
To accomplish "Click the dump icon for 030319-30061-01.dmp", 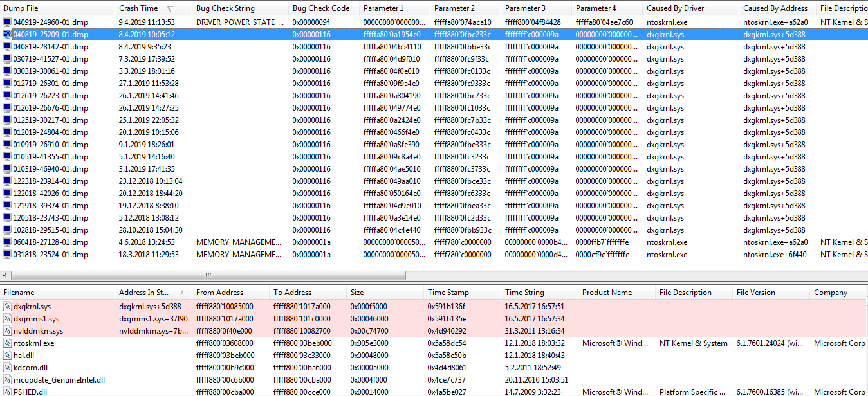I will coord(7,71).
